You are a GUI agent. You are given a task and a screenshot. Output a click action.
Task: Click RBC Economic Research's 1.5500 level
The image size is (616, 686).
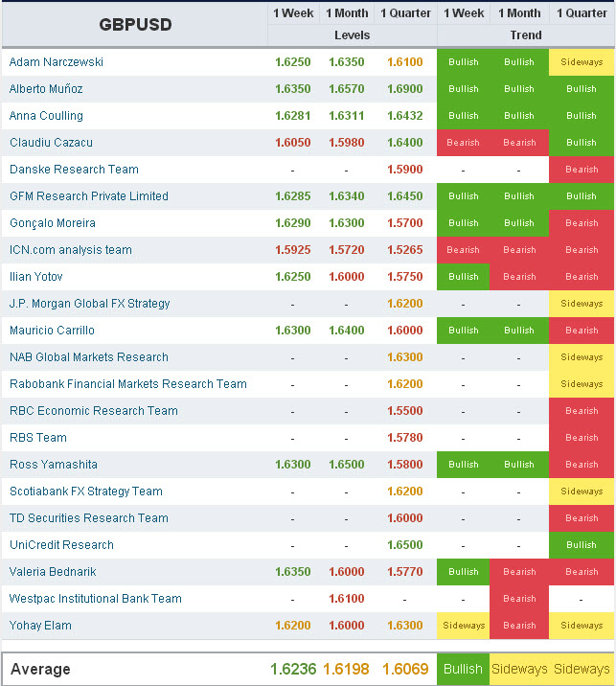(x=405, y=411)
